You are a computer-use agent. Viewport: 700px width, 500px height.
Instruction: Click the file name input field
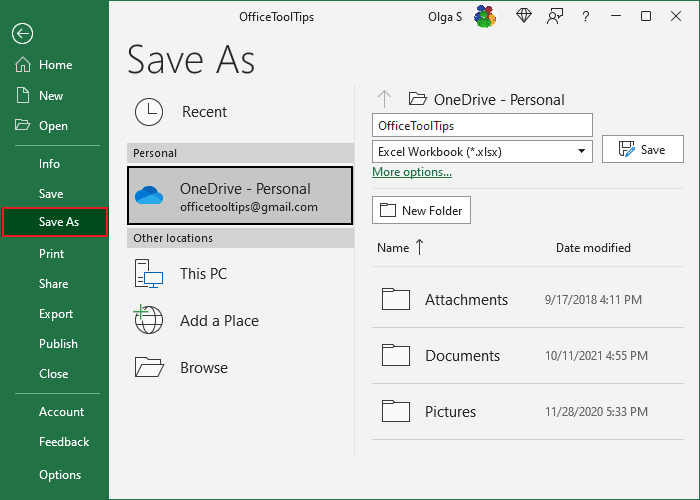(x=482, y=125)
